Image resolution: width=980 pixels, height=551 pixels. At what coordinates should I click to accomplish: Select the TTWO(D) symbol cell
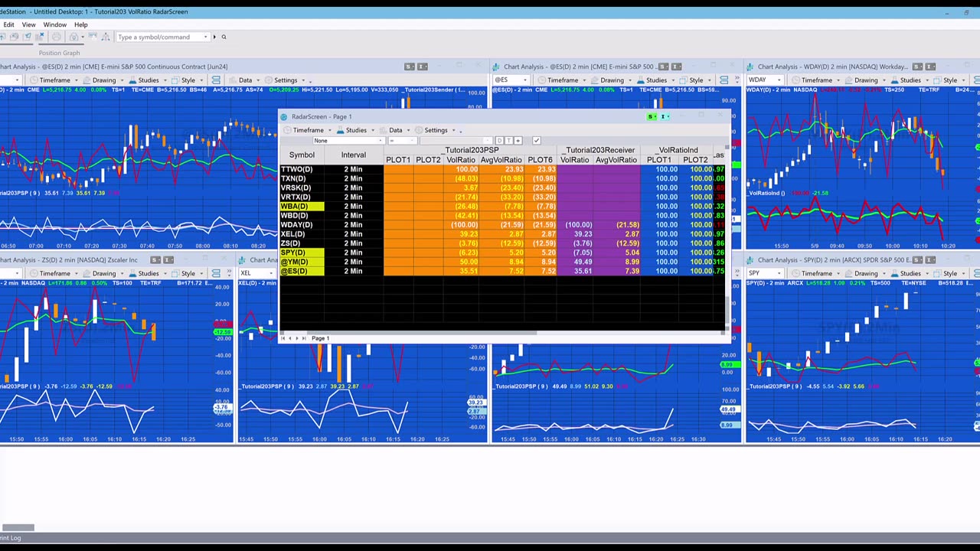coord(302,169)
